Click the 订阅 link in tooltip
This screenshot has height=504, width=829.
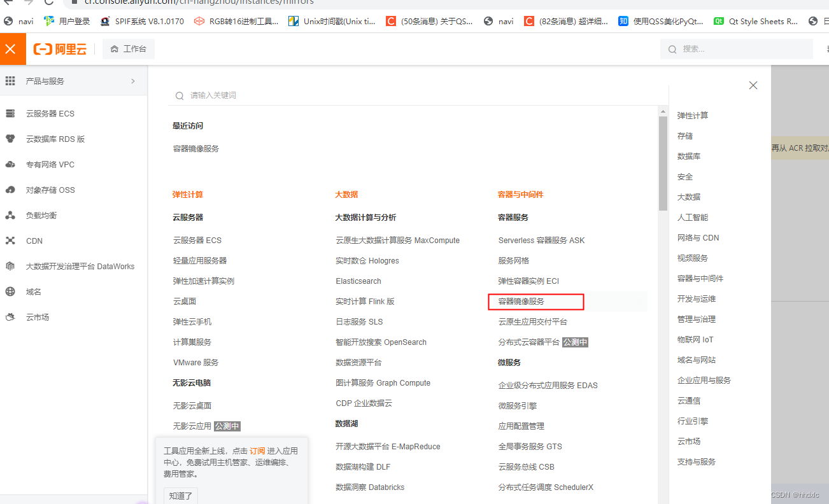[257, 451]
